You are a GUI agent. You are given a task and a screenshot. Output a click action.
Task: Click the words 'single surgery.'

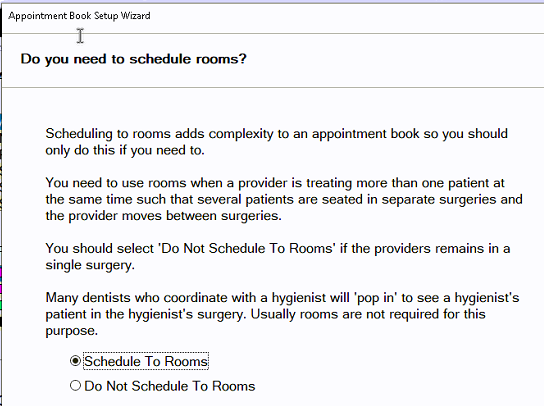coord(90,265)
